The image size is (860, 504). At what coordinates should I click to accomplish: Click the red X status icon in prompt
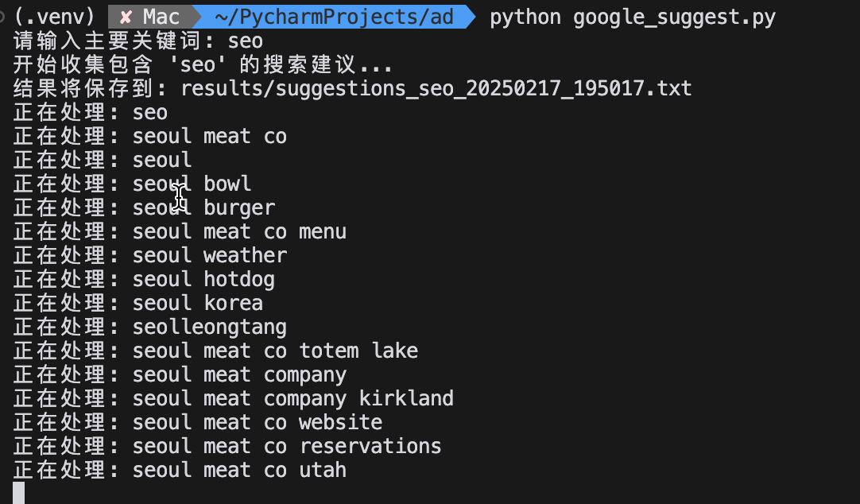point(126,17)
